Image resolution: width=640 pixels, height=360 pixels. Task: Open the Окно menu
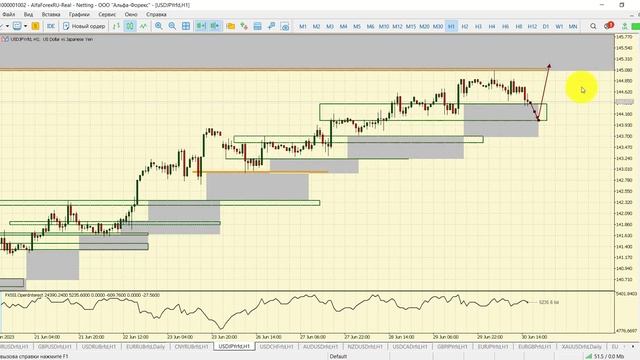click(x=131, y=14)
